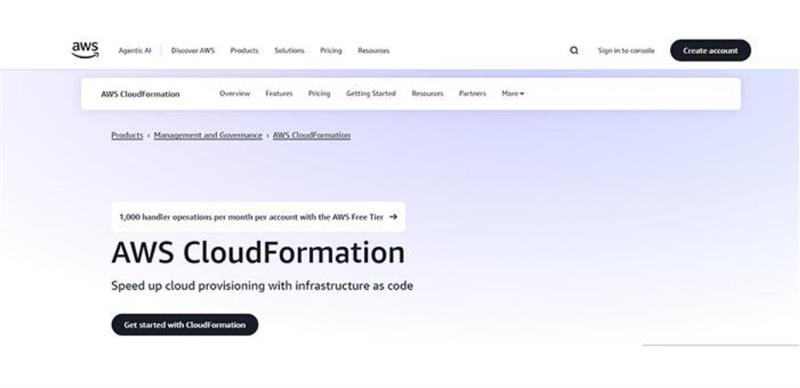Switch to Features tab
Image resolution: width=800 pixels, height=388 pixels.
point(279,93)
